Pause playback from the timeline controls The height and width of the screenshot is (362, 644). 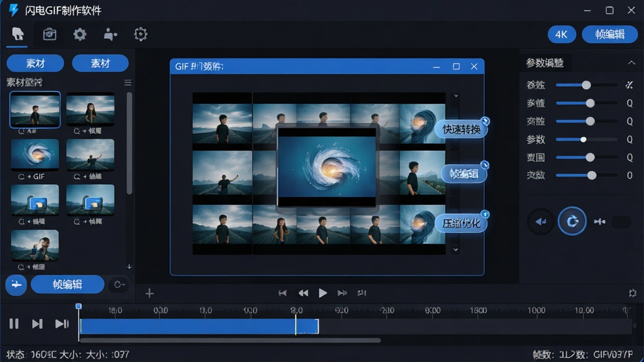(14, 324)
